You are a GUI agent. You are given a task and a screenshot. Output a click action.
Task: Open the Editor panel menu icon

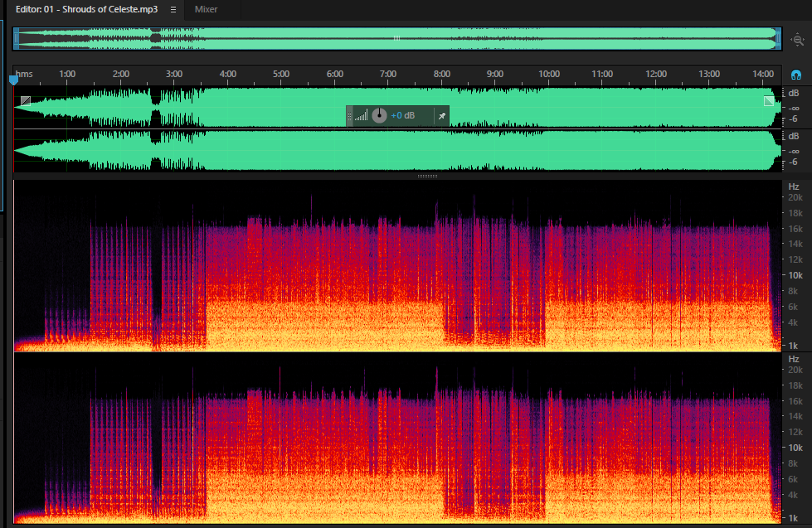pos(173,9)
